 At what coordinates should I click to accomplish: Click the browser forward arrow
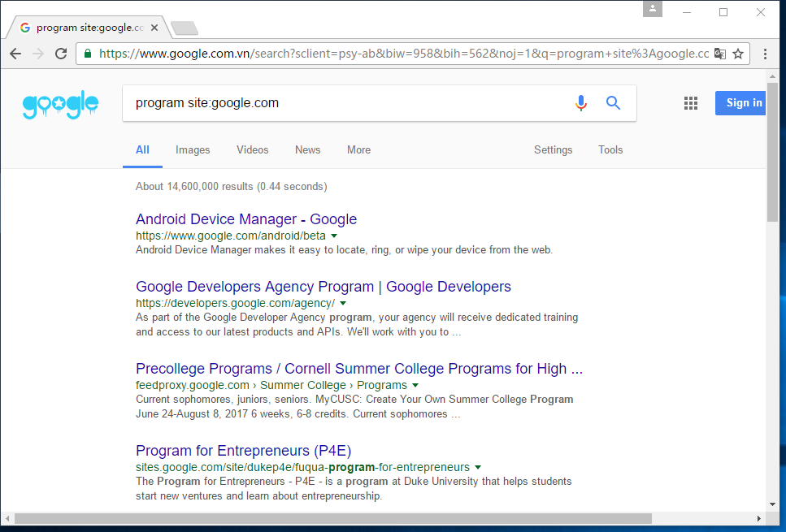click(x=38, y=54)
